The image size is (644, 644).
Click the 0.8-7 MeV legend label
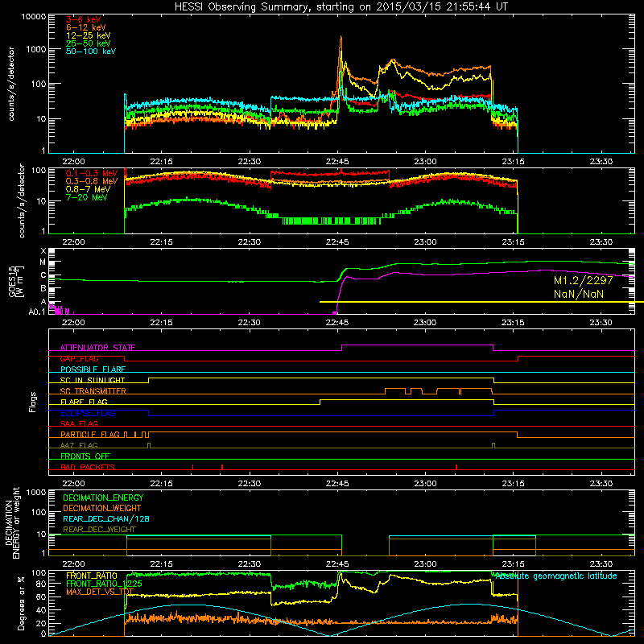pyautogui.click(x=89, y=189)
